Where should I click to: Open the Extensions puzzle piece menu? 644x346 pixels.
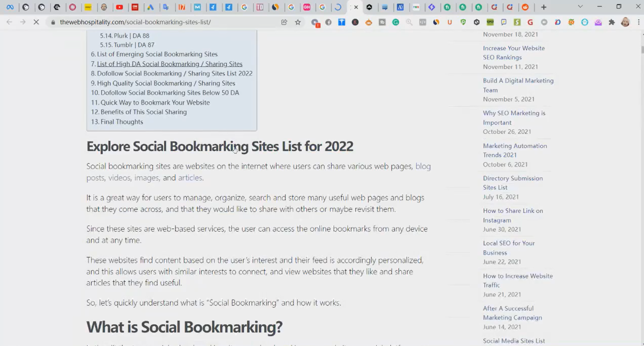click(x=612, y=22)
